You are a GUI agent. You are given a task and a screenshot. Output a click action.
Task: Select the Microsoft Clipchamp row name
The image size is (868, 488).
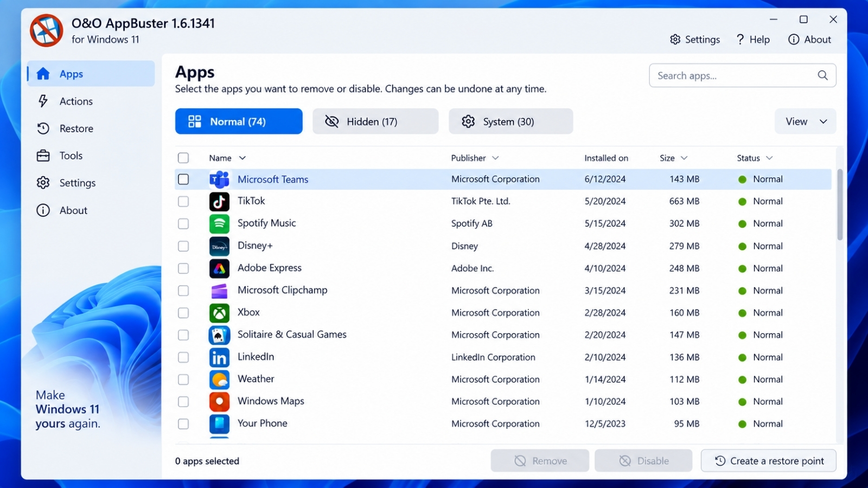tap(282, 290)
